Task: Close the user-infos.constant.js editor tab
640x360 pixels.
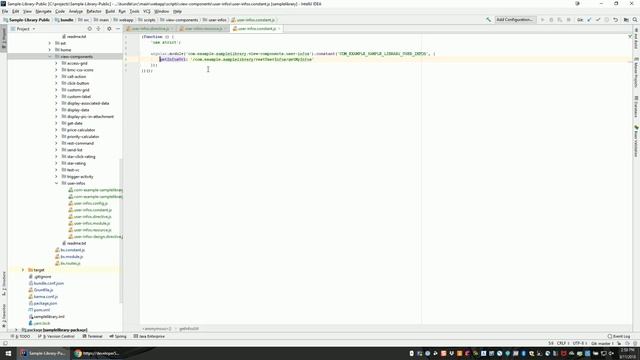Action: coord(279,29)
